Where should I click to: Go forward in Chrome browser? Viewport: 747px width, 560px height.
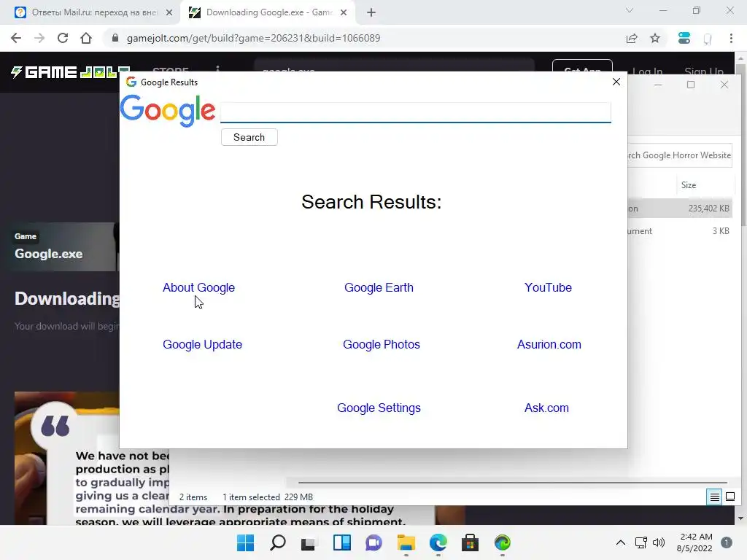point(39,38)
